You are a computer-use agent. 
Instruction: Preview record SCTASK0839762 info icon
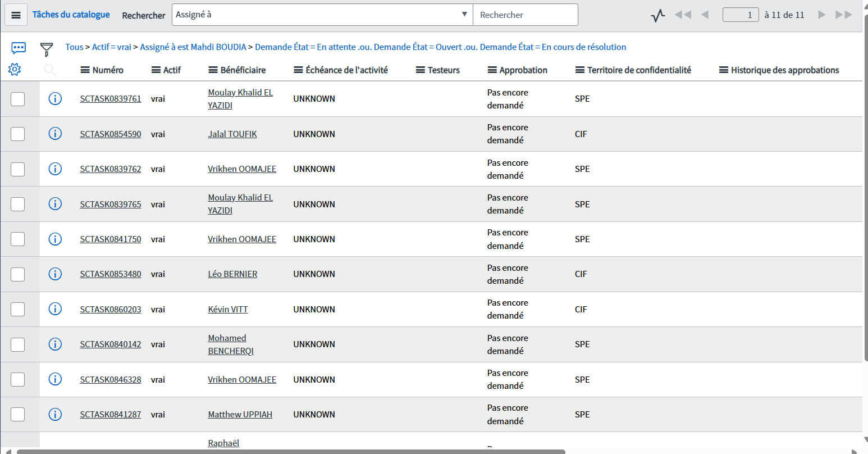tap(55, 169)
